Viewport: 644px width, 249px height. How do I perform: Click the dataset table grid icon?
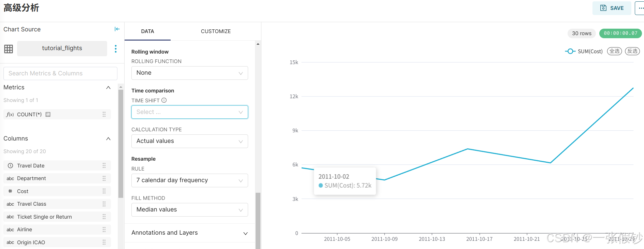[9, 49]
